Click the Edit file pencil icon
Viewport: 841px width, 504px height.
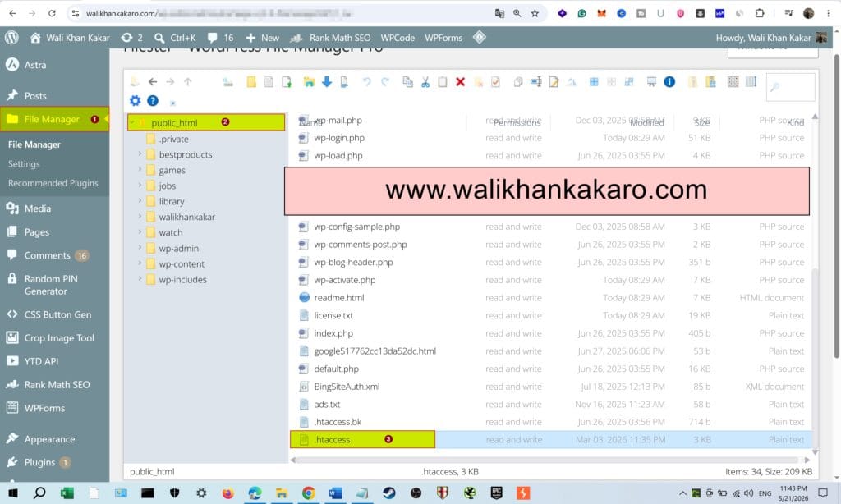tap(554, 81)
